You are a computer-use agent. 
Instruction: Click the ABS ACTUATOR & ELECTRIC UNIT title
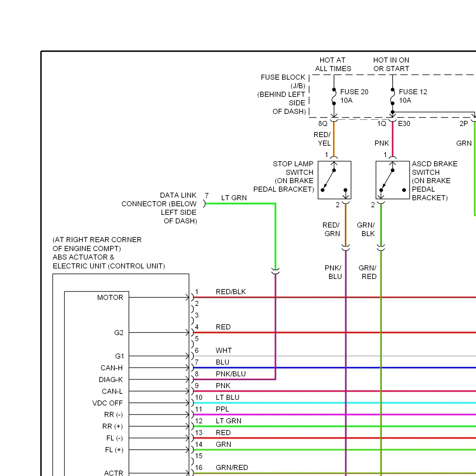click(x=109, y=261)
